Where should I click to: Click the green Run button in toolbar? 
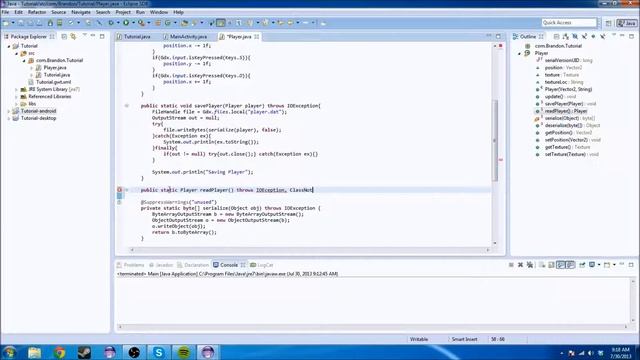point(126,23)
